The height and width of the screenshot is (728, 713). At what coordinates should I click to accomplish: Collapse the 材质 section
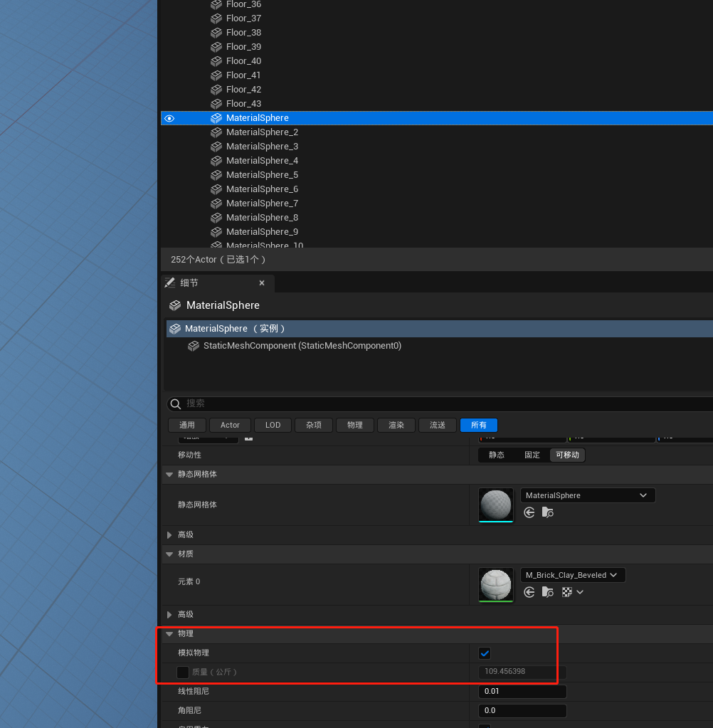169,554
